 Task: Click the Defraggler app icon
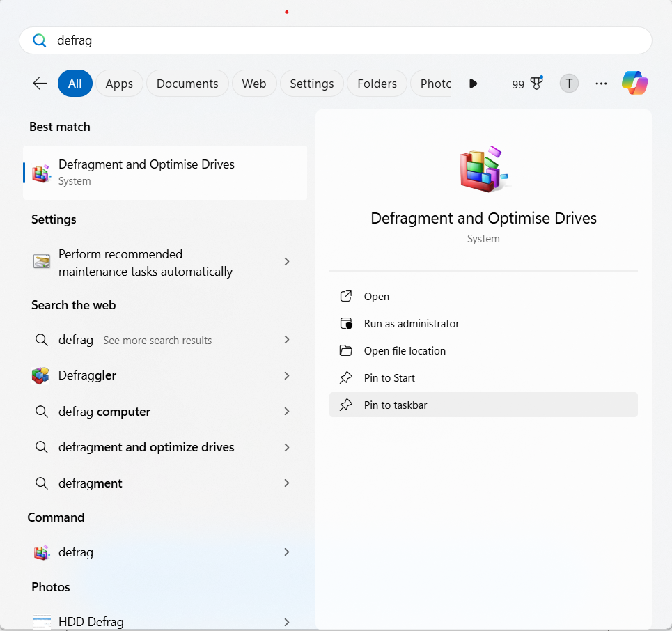[41, 375]
